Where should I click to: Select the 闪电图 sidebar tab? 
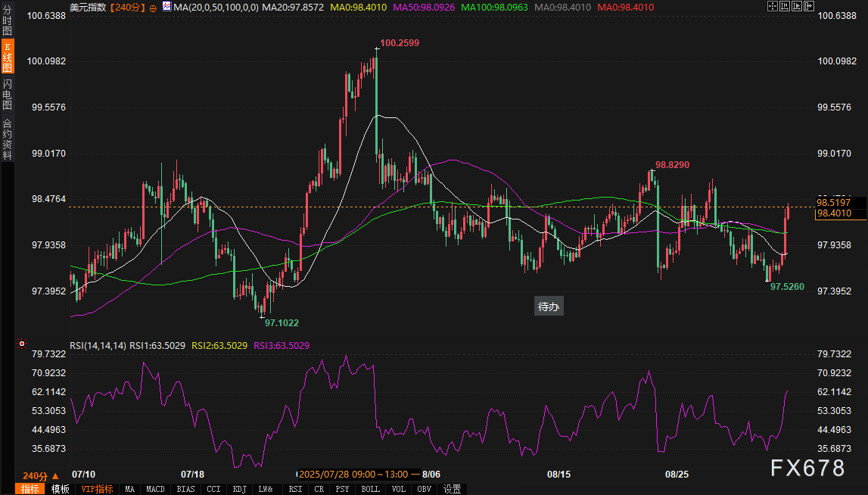[x=7, y=94]
